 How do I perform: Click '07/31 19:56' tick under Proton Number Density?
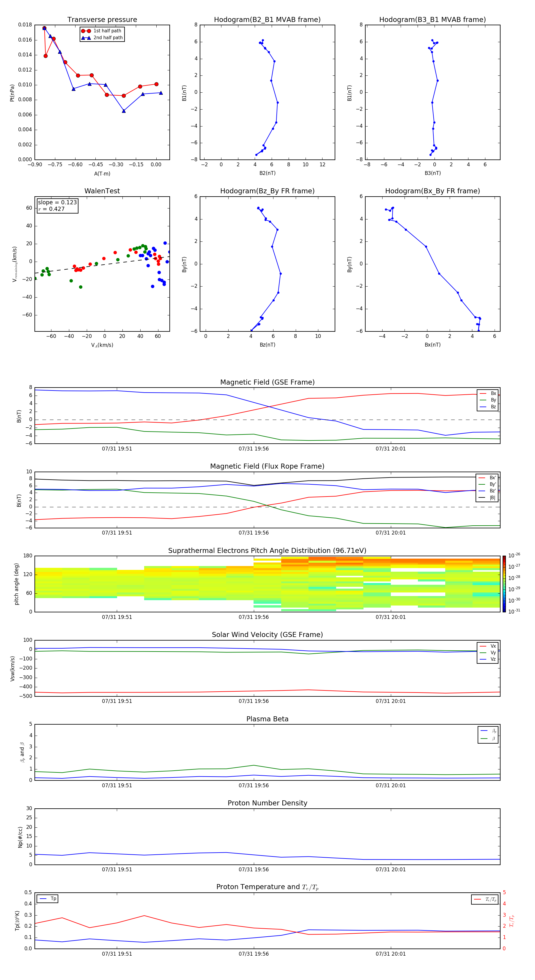[254, 869]
